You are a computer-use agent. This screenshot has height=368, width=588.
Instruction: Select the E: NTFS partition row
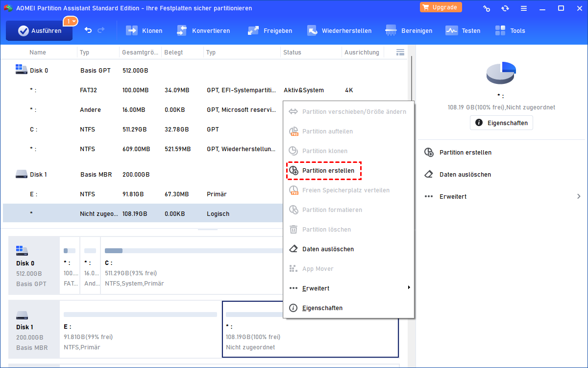coord(143,194)
